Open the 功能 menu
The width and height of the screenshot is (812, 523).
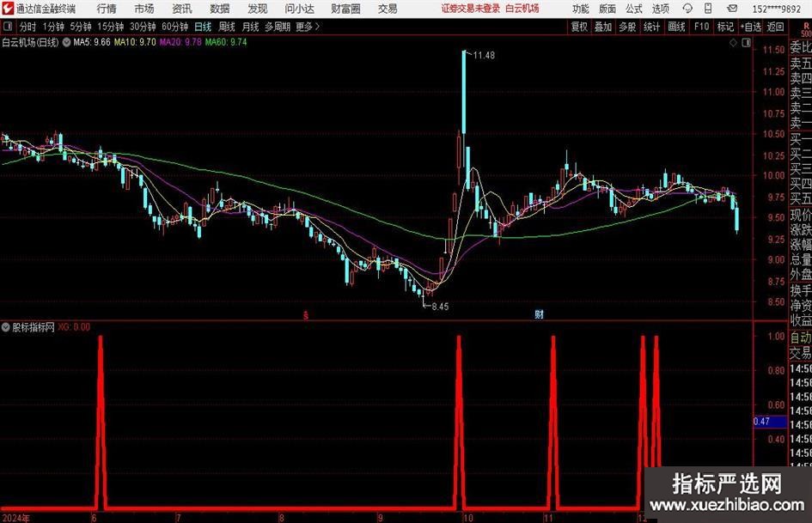click(581, 9)
